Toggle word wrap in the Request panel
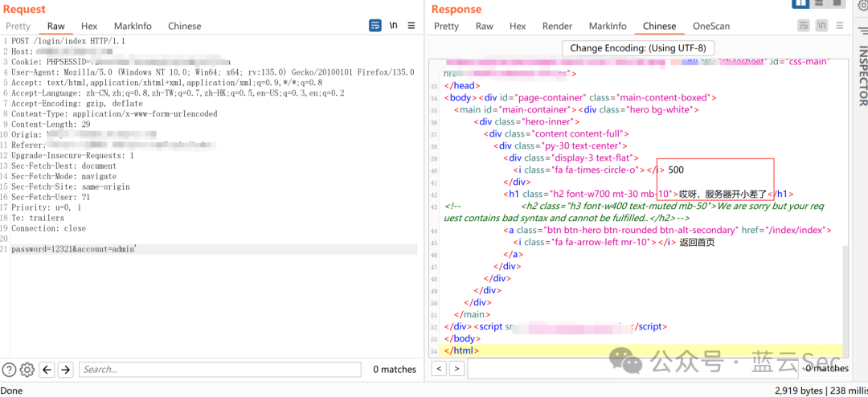This screenshot has width=868, height=397. (375, 26)
